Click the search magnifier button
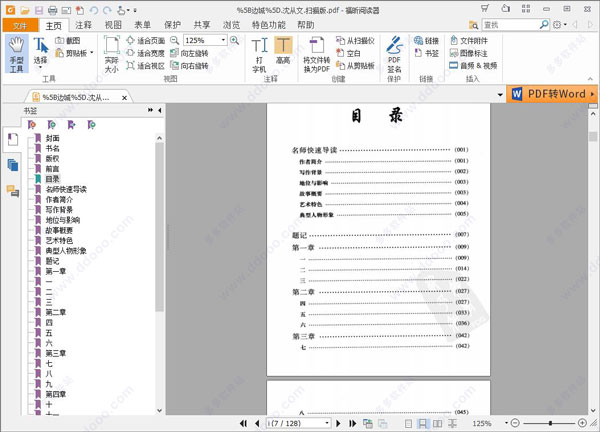The height and width of the screenshot is (432, 600). coord(544,25)
